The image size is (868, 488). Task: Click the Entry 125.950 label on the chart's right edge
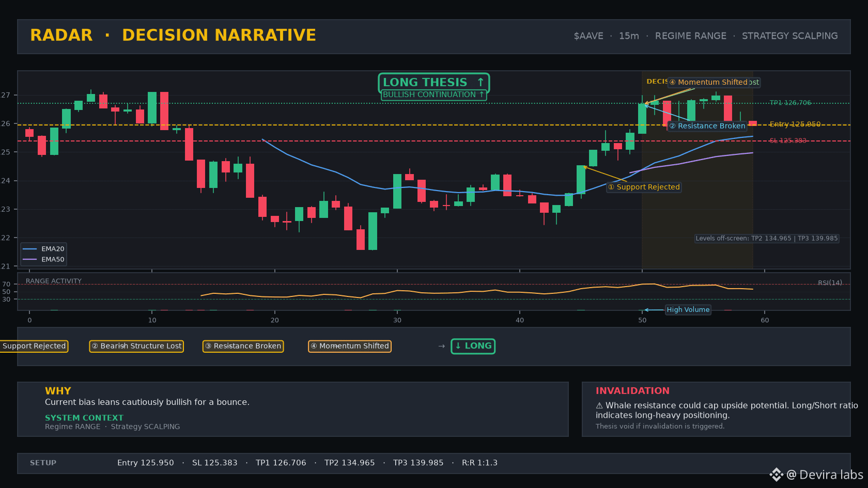point(795,124)
